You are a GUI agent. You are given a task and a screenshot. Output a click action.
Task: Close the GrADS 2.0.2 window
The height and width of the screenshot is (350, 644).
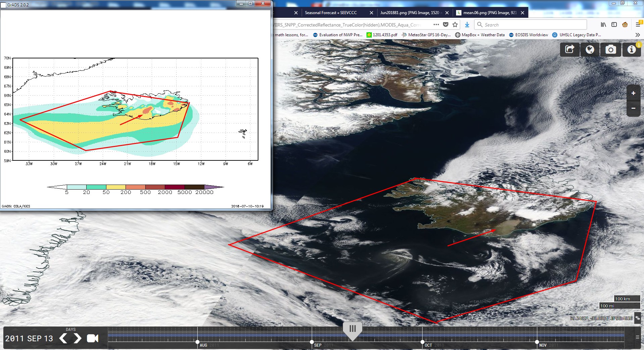click(263, 3)
